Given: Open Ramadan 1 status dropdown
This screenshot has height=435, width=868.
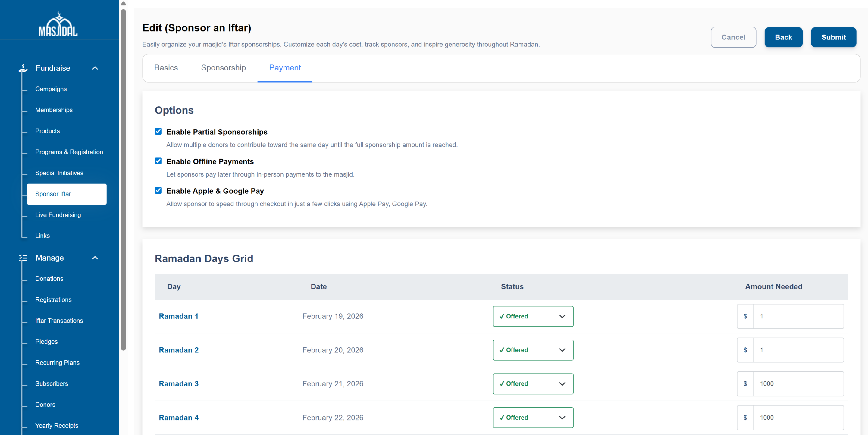Looking at the screenshot, I should pyautogui.click(x=533, y=316).
